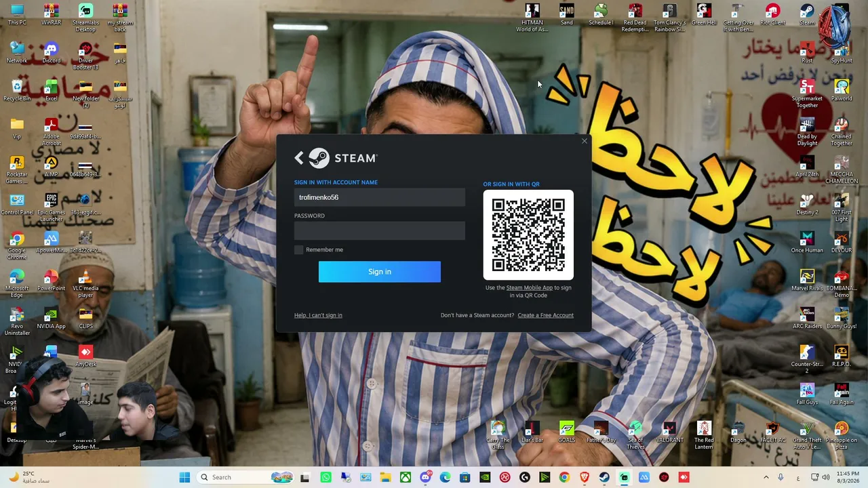Open the Help, I can't sign in link
The height and width of the screenshot is (488, 868).
click(318, 315)
